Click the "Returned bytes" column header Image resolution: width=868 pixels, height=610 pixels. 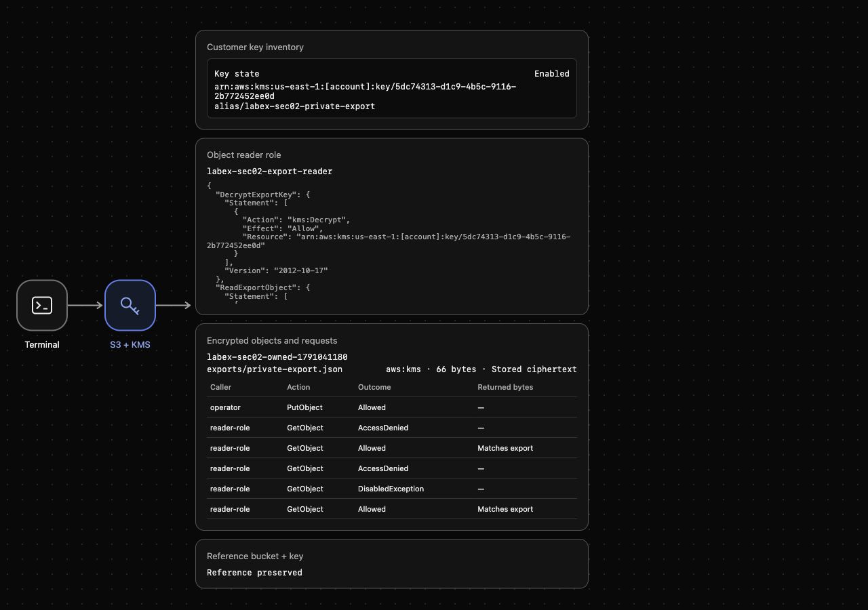click(x=505, y=387)
